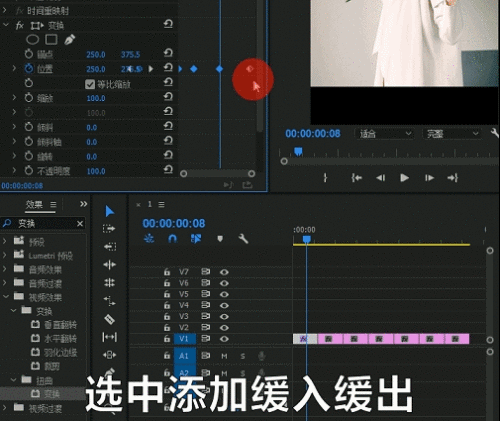Image resolution: width=500 pixels, height=421 pixels.
Task: Expand the 不透明度 property row
Action: coord(14,171)
